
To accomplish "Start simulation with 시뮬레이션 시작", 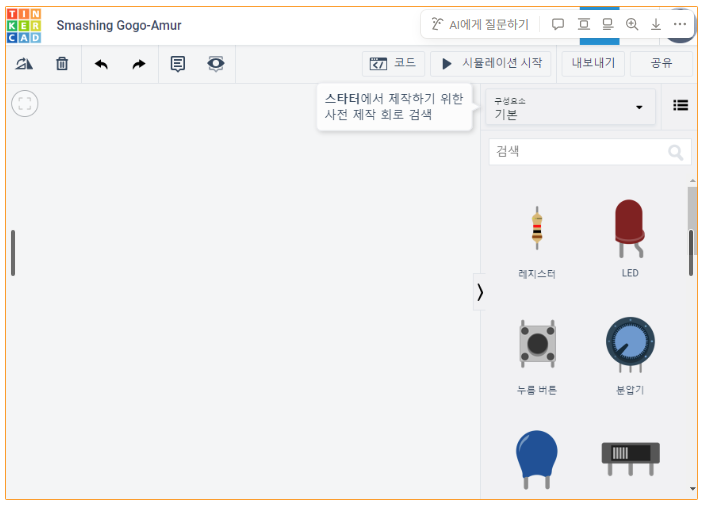I will pyautogui.click(x=491, y=64).
